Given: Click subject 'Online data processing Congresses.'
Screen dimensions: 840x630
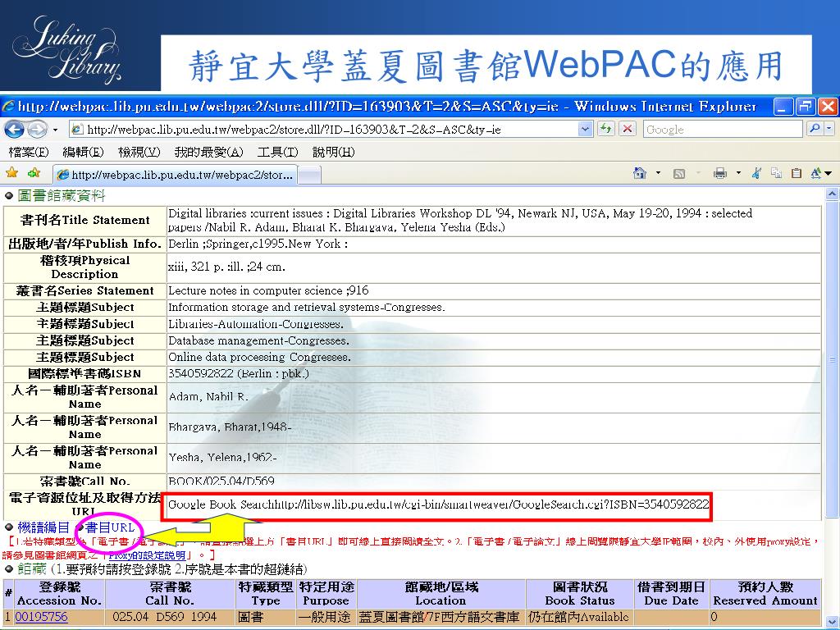Looking at the screenshot, I should [259, 358].
